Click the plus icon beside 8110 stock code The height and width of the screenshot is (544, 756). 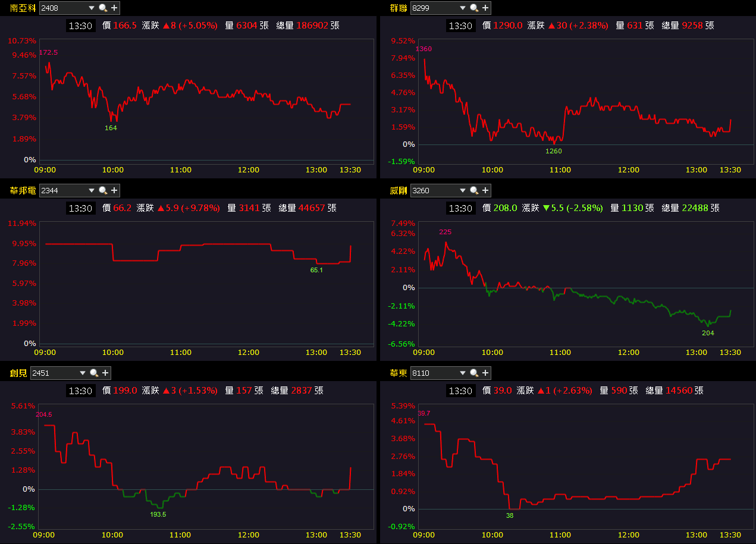(485, 373)
